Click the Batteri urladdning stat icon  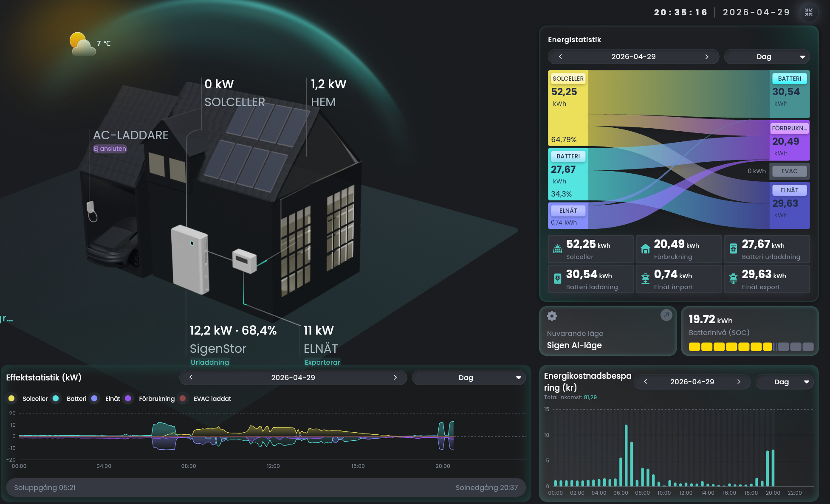733,249
